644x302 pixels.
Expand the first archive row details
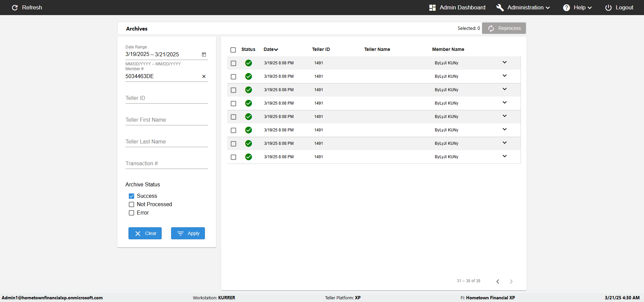(504, 62)
